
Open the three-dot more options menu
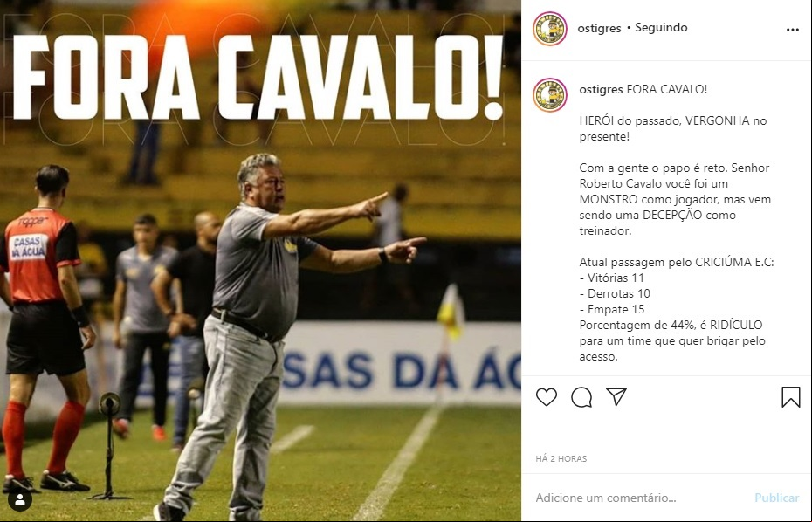tap(792, 30)
